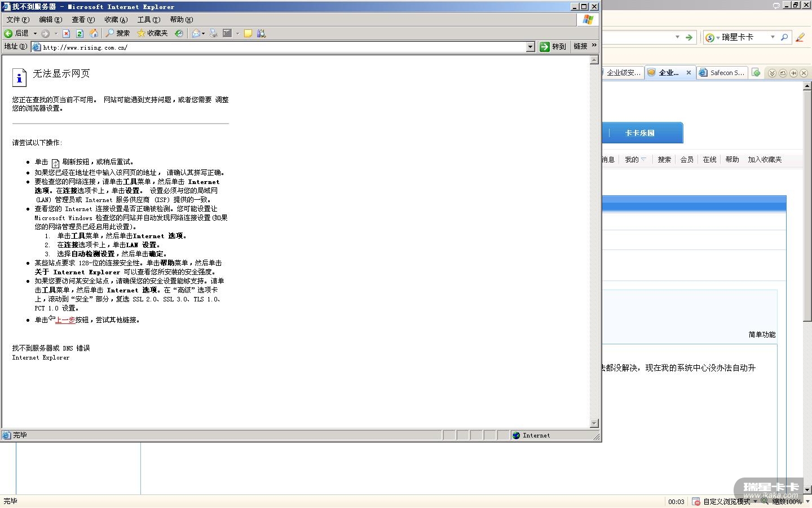Click the IE window title bar icon
The image size is (812, 508).
coord(6,7)
